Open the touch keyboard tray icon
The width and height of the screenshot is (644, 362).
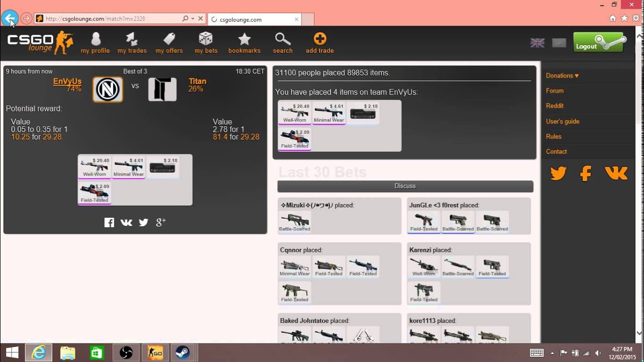536,353
